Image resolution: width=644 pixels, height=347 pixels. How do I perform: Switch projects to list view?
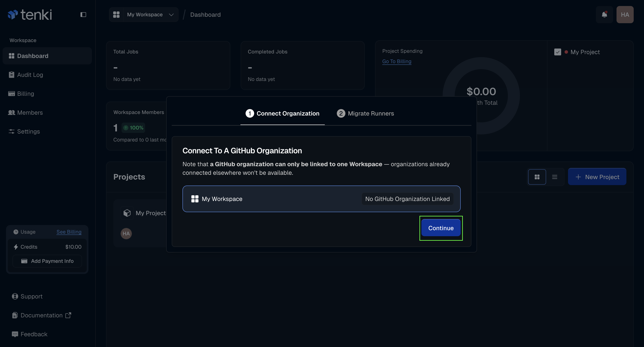coord(554,177)
